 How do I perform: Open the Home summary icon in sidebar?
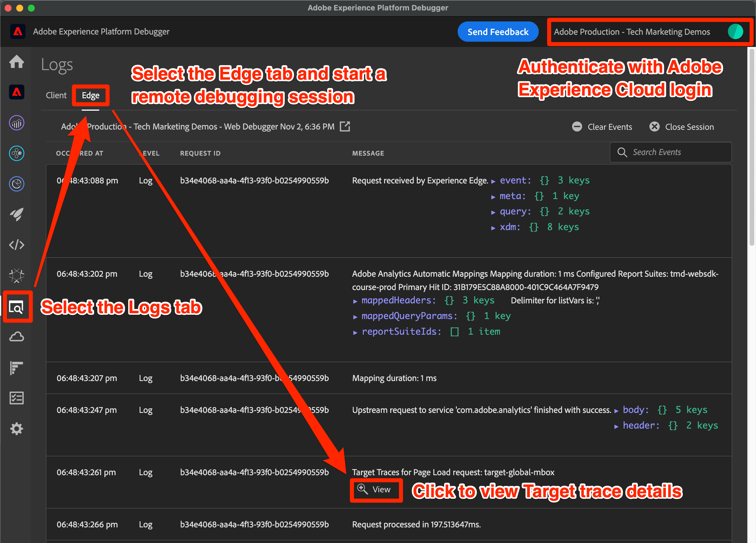click(16, 62)
